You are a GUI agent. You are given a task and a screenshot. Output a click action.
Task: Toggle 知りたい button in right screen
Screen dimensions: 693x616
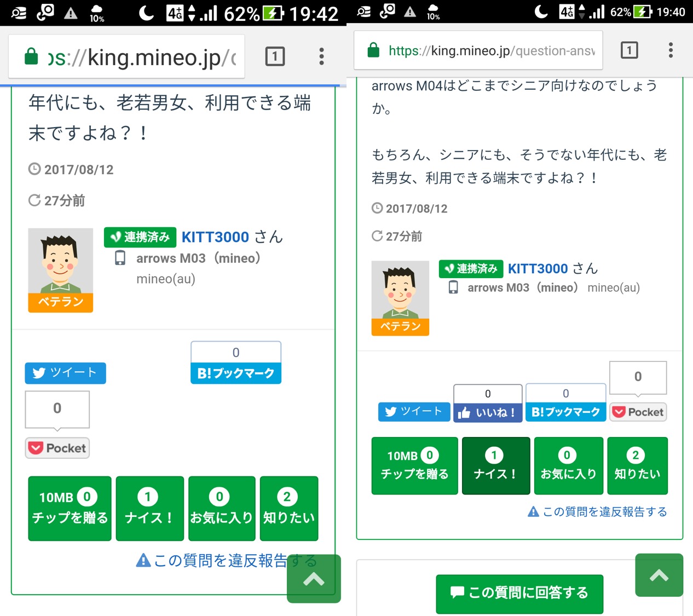coord(637,465)
